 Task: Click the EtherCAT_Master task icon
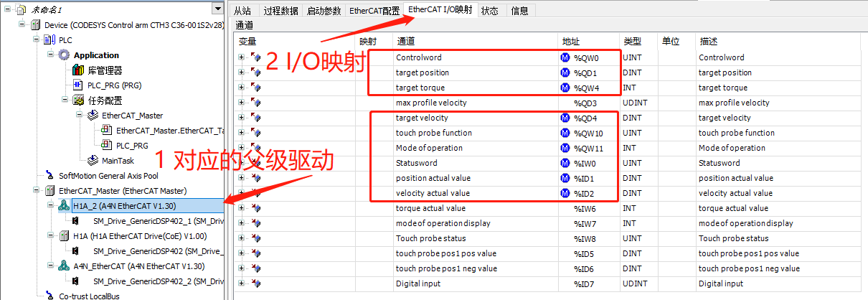click(x=93, y=115)
